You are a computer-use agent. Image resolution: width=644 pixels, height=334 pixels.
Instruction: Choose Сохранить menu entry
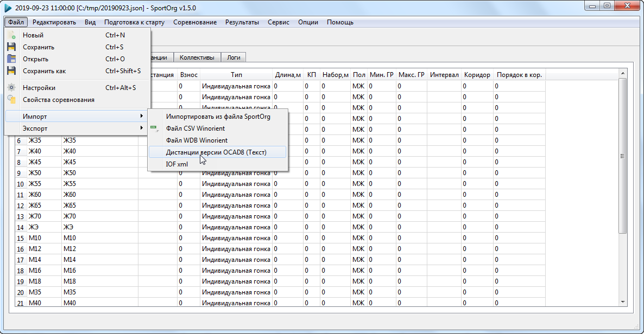78,47
